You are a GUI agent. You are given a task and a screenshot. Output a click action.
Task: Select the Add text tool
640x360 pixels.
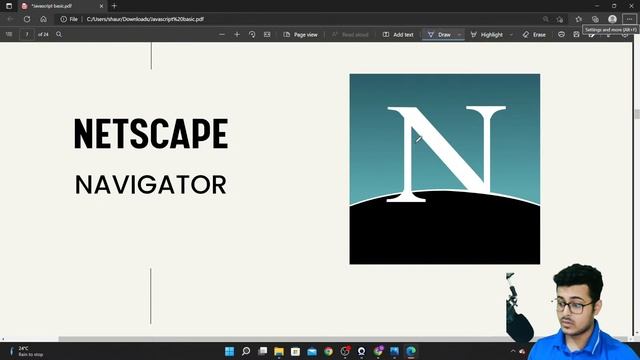tap(398, 35)
